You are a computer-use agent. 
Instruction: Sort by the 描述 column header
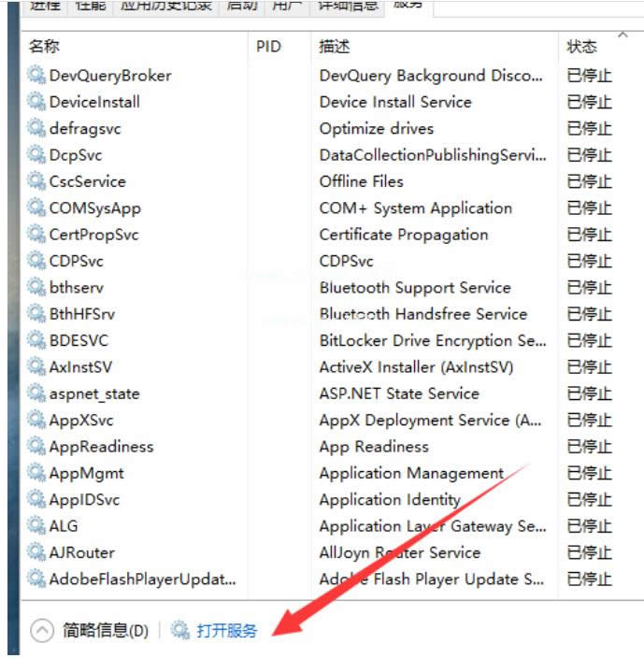point(335,46)
